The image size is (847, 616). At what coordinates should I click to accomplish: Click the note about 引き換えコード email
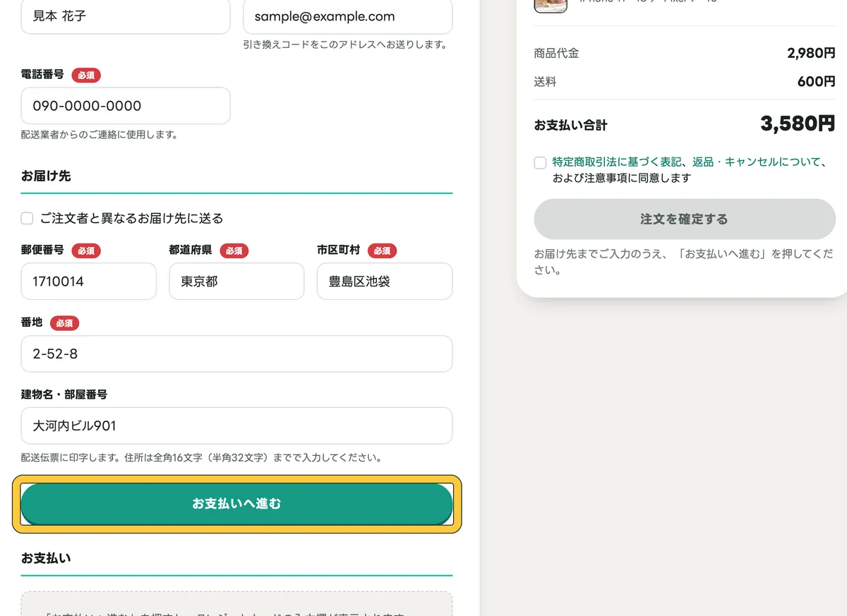coord(345,44)
